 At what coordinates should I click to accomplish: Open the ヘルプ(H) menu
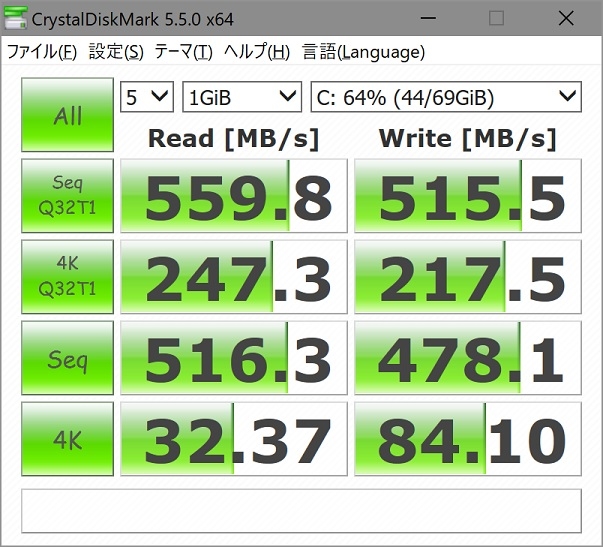pyautogui.click(x=257, y=52)
